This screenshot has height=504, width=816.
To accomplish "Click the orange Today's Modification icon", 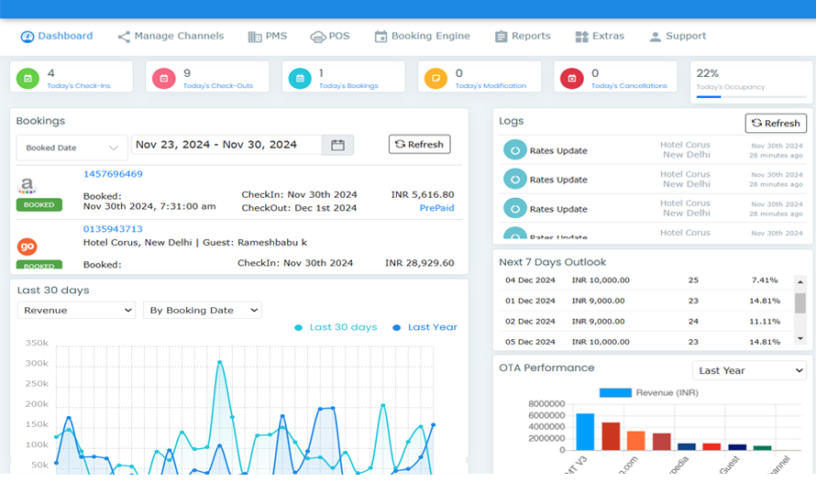I will tap(436, 79).
